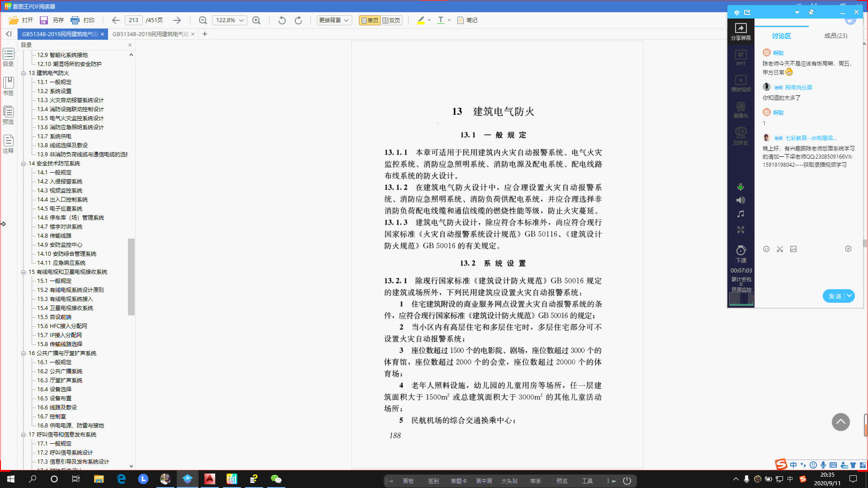Open 笔记 notes tool

click(467, 20)
